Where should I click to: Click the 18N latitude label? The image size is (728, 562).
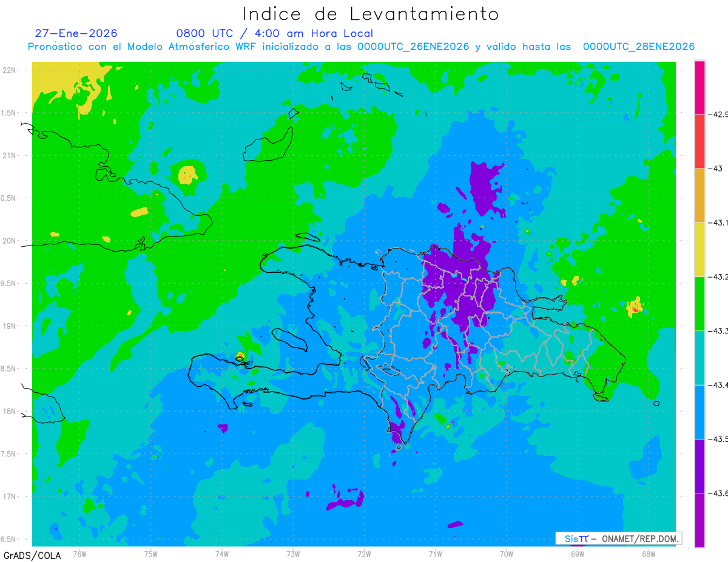[x=10, y=411]
